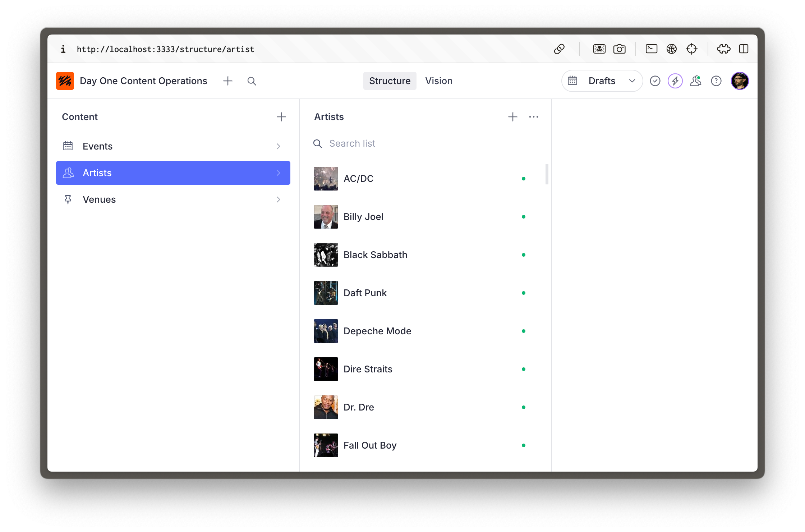Activate the crosshair inspect target icon

[x=691, y=49]
